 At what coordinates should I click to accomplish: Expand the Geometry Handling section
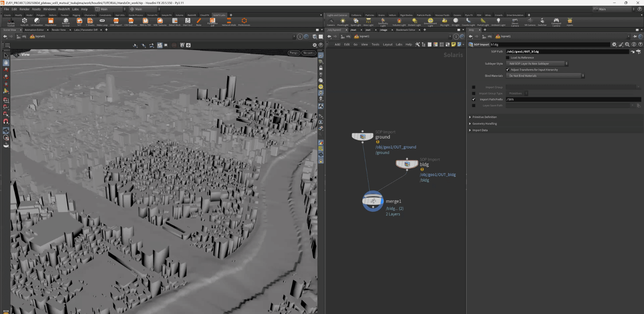484,123
